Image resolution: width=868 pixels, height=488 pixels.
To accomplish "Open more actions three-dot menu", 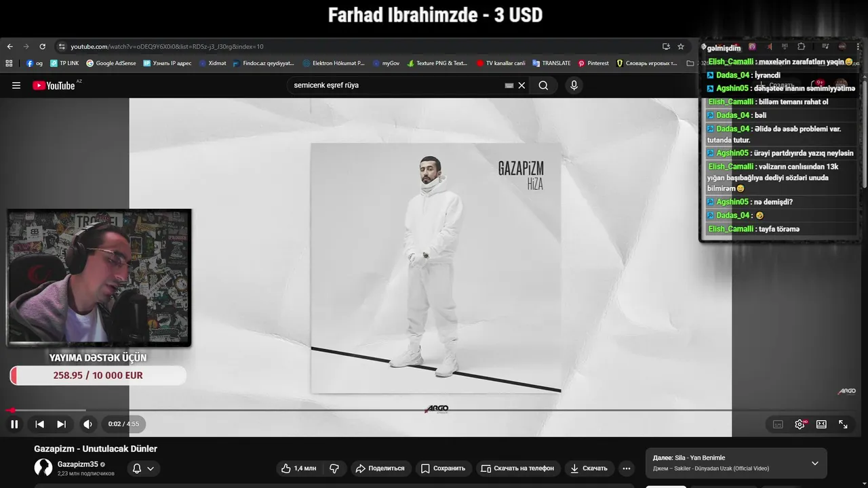I will tap(627, 468).
